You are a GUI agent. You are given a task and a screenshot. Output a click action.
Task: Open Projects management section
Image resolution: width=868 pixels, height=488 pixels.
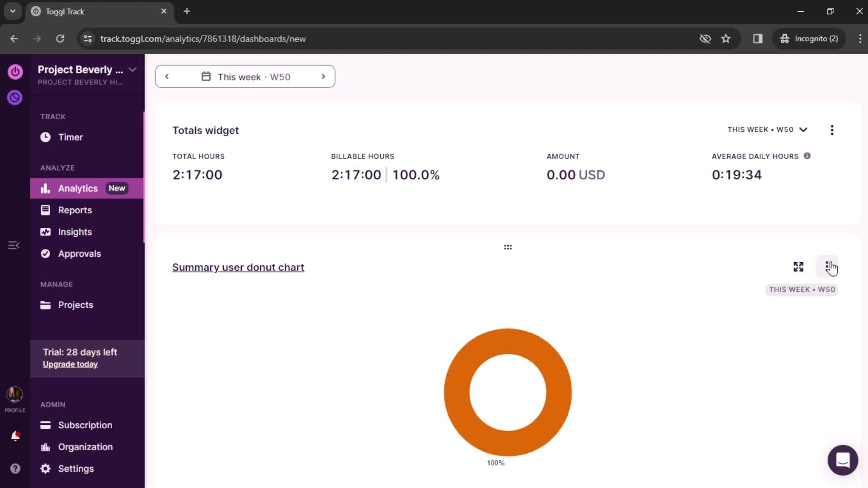coord(75,305)
